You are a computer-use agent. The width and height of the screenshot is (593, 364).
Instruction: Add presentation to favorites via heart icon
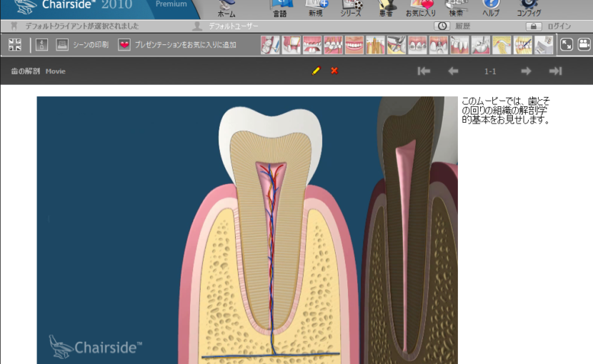point(124,45)
